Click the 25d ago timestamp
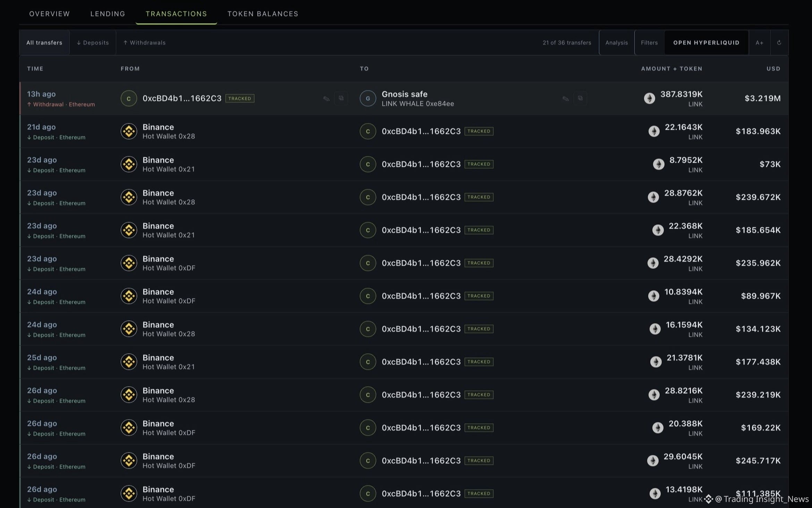 pyautogui.click(x=42, y=358)
